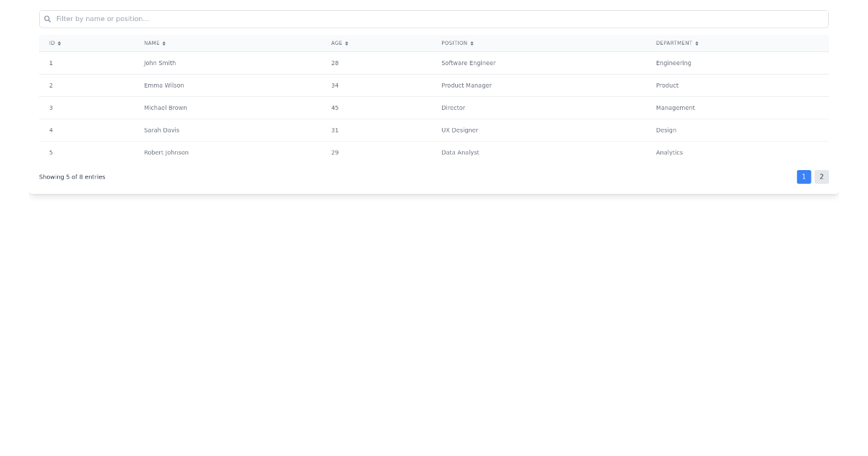Click the Showing 5 of 8 entries text
The height and width of the screenshot is (456, 868).
tap(72, 177)
